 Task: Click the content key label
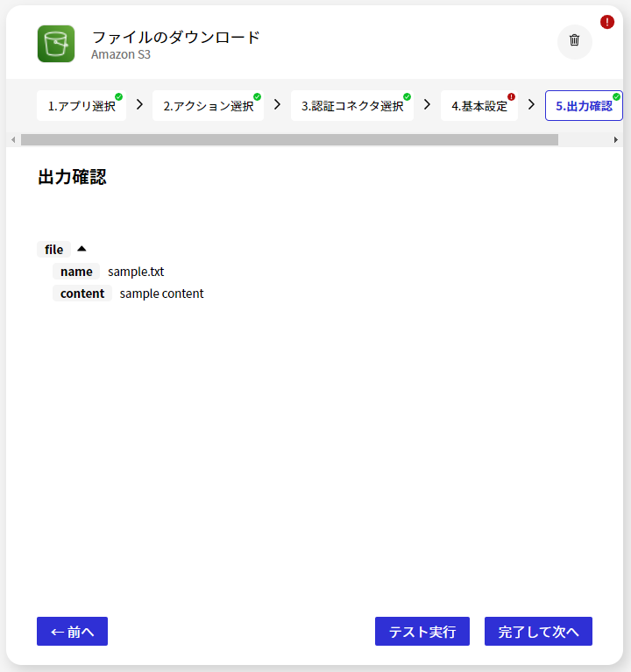(82, 294)
